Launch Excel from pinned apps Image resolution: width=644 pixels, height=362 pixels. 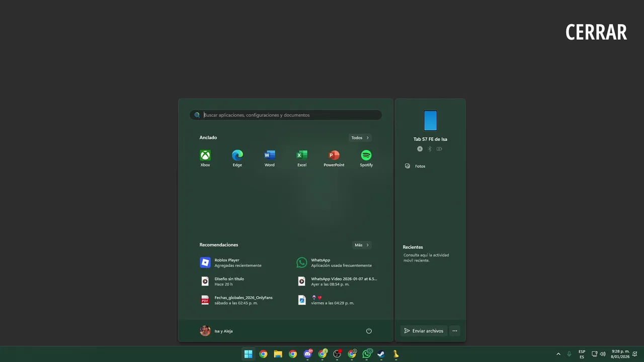pyautogui.click(x=302, y=158)
